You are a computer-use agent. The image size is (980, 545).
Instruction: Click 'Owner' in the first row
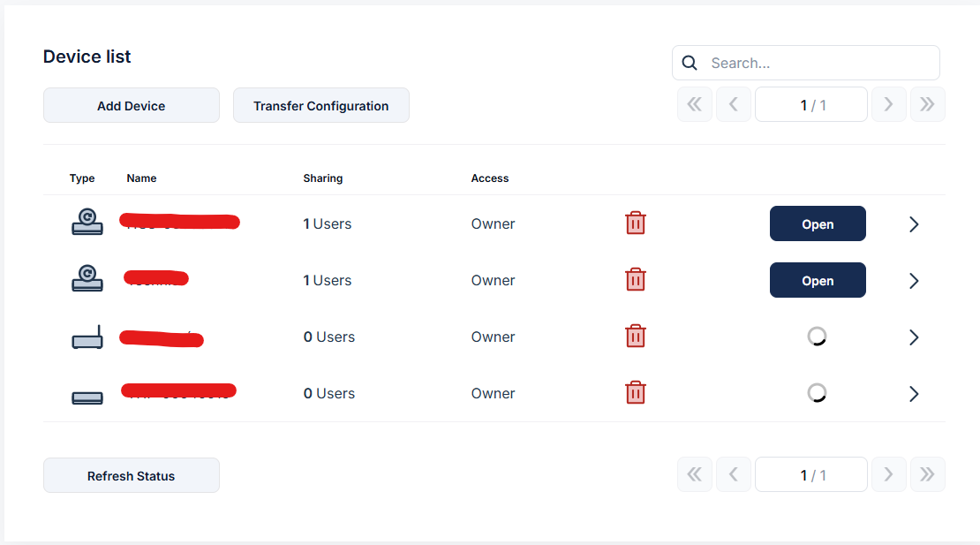point(494,223)
